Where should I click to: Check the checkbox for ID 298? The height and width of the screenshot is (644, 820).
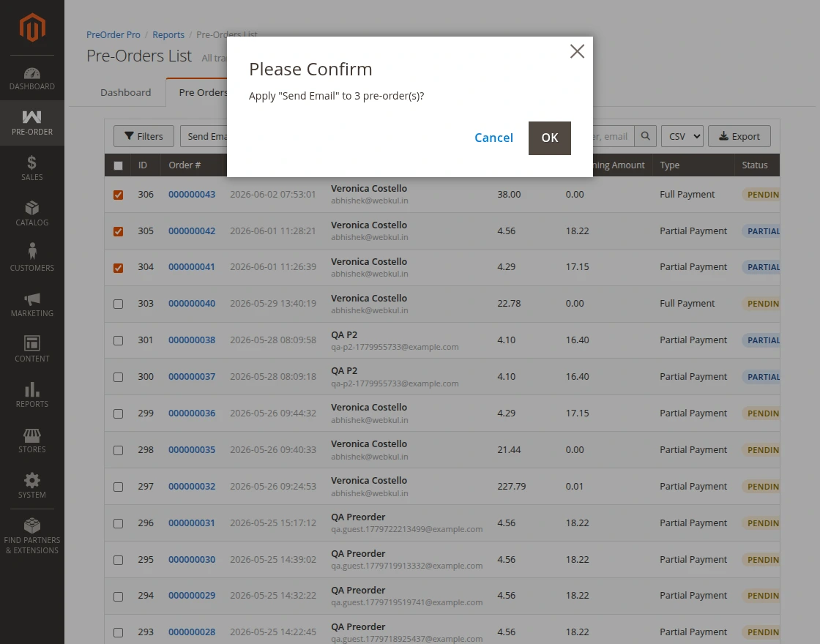(118, 451)
